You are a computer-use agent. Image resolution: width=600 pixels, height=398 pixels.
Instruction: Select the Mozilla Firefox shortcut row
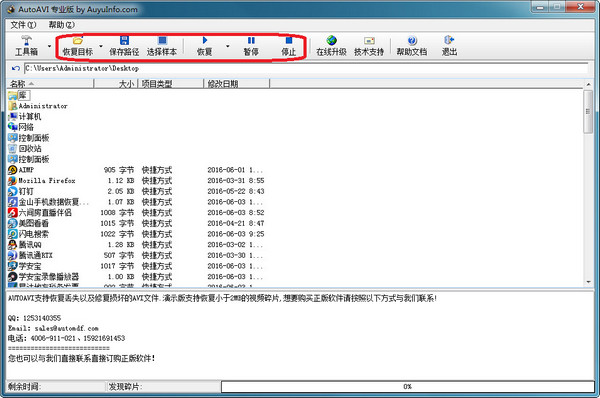(x=136, y=181)
